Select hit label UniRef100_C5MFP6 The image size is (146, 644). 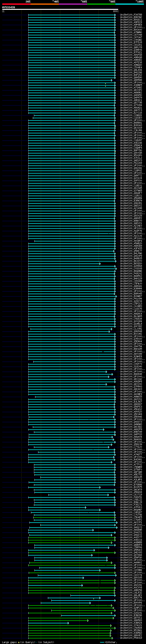(131, 548)
